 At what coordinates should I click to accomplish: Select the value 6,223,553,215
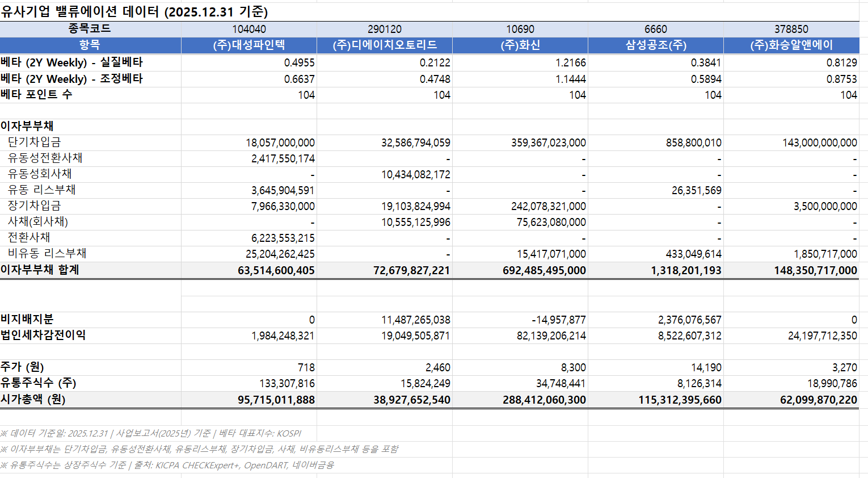pyautogui.click(x=283, y=238)
